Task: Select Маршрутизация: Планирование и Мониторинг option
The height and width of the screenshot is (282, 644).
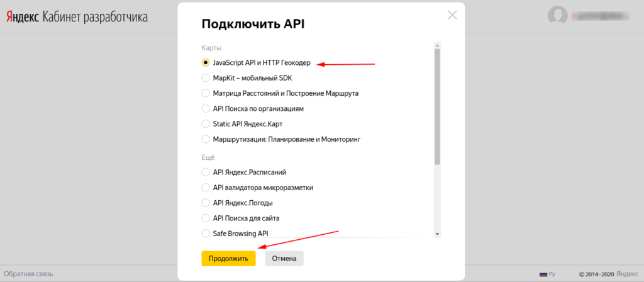Action: (x=206, y=138)
